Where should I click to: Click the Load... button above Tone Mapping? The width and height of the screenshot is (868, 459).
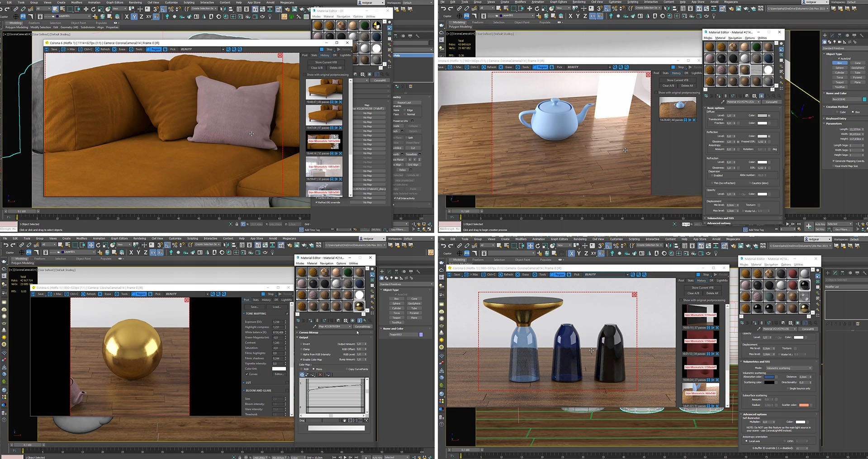point(276,307)
